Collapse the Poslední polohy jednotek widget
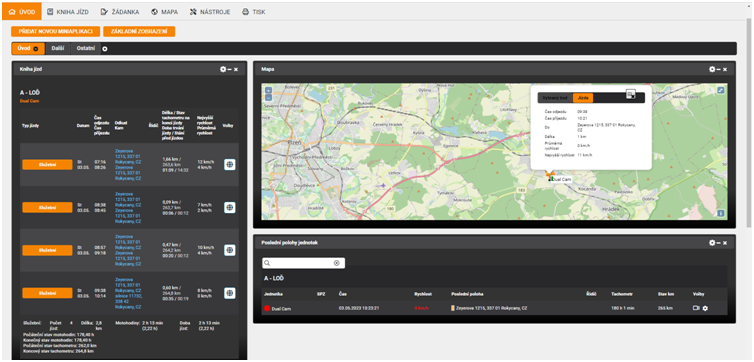 coord(718,243)
